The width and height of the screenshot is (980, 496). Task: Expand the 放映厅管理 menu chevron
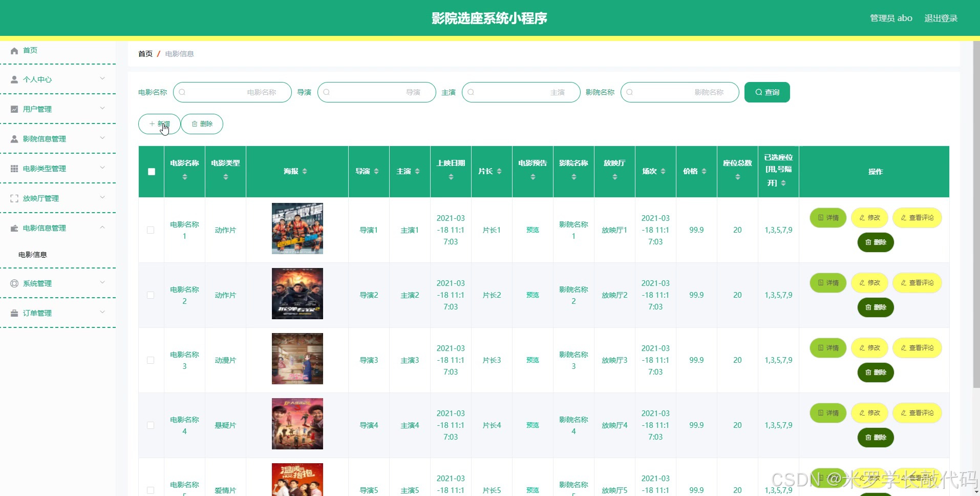[x=102, y=197]
